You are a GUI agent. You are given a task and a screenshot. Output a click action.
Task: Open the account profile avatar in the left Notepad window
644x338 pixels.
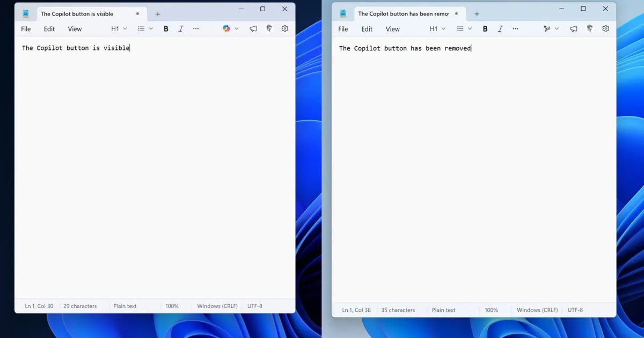(x=269, y=29)
